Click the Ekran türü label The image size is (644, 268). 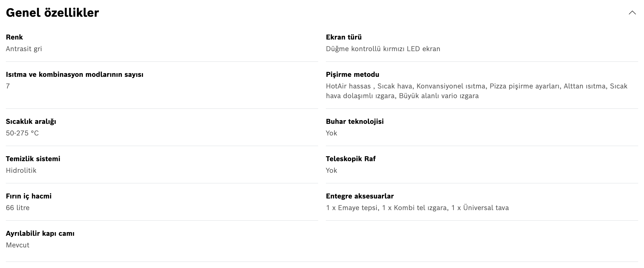(344, 37)
